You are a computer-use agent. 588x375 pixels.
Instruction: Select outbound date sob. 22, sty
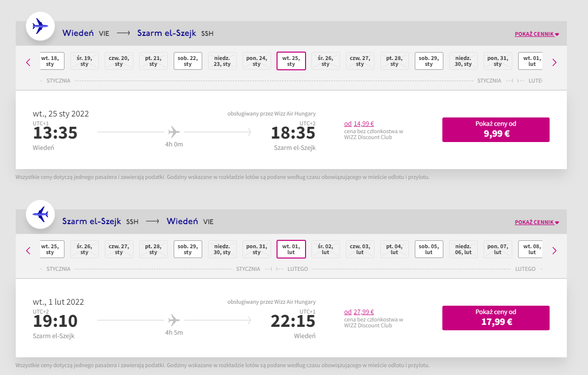(188, 61)
